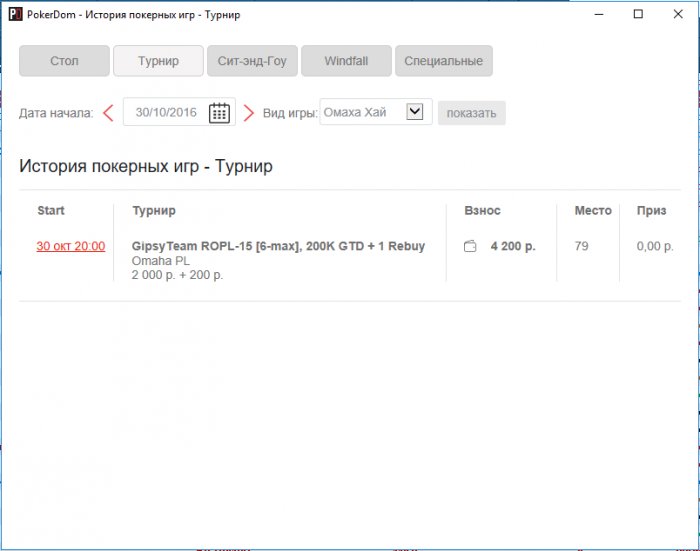Screen dimensions: 700x551
Task: Click the Турнир column header
Action: click(154, 211)
